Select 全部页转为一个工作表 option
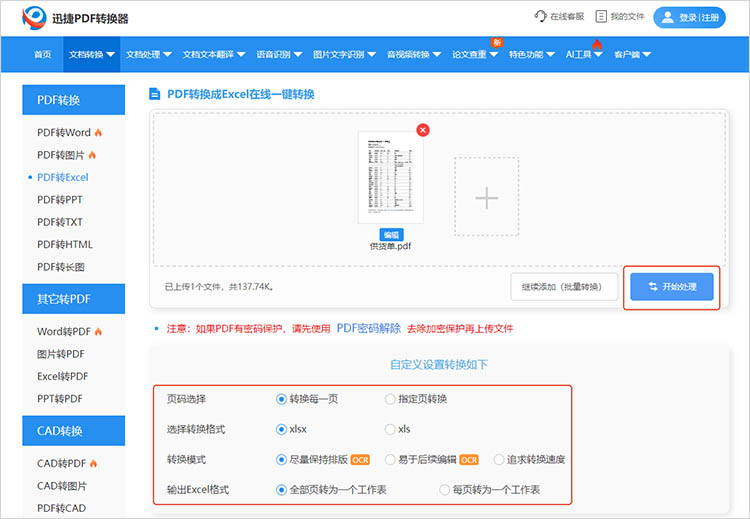 tap(281, 490)
